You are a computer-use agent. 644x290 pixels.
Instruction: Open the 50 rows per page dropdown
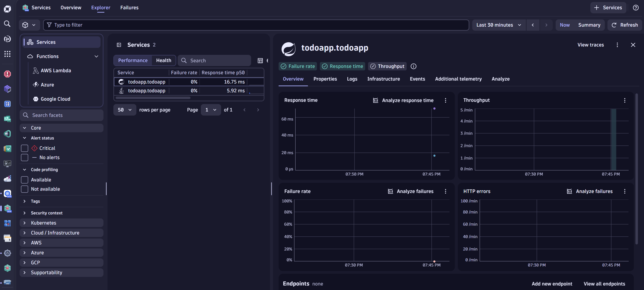click(x=124, y=110)
